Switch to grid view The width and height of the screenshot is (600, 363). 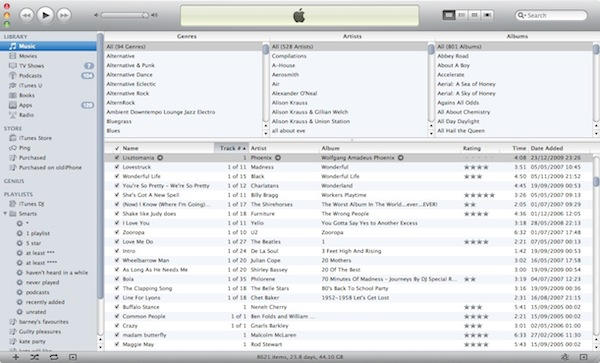[474, 15]
